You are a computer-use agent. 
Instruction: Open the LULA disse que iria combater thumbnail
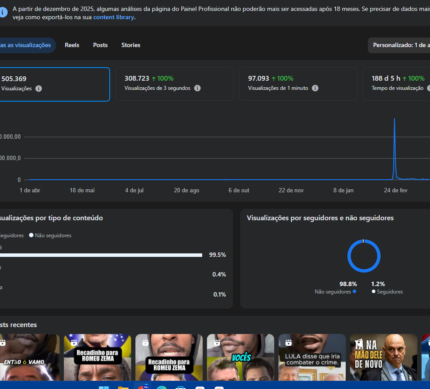(x=312, y=357)
